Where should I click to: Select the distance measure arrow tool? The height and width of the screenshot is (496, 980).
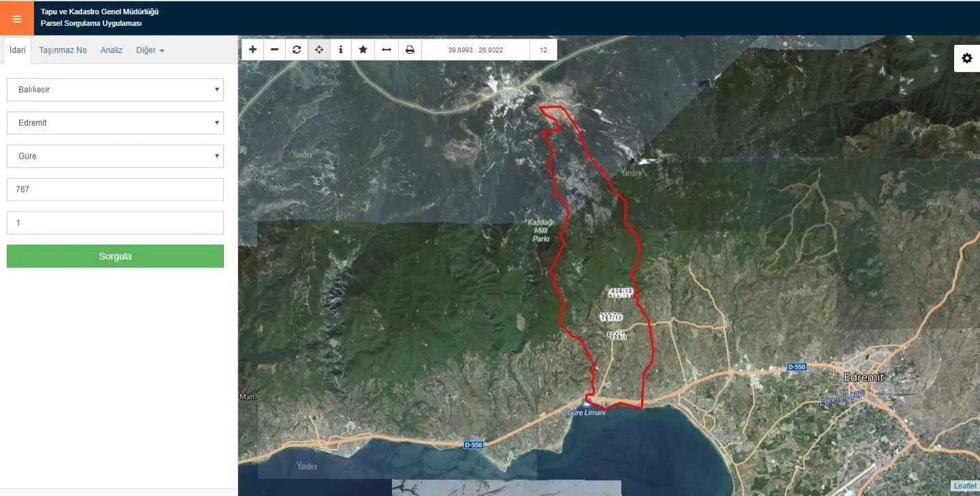387,50
